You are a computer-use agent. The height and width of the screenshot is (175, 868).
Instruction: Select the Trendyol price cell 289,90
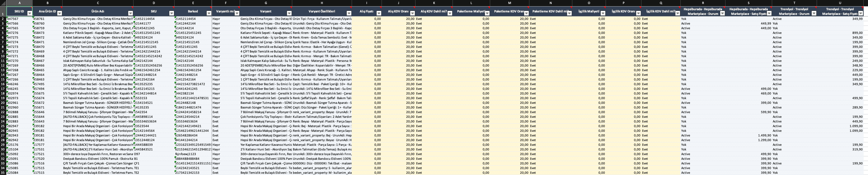840,107
